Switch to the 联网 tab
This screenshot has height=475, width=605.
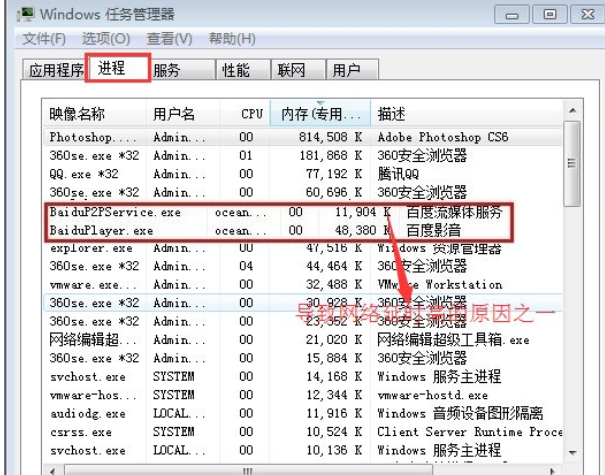coord(298,70)
